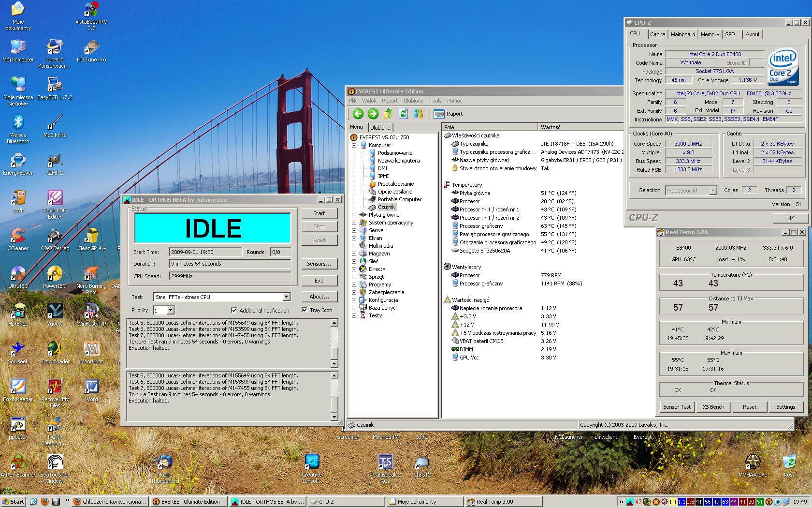The height and width of the screenshot is (508, 812).
Task: Open the Foxit PDF Editor desktop icon
Action: click(55, 205)
